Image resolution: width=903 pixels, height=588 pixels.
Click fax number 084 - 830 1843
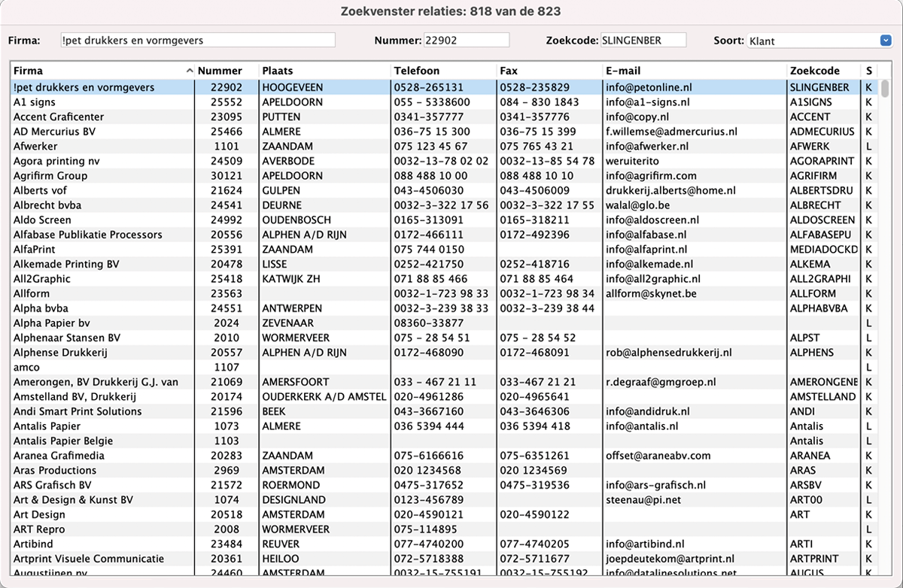[540, 102]
